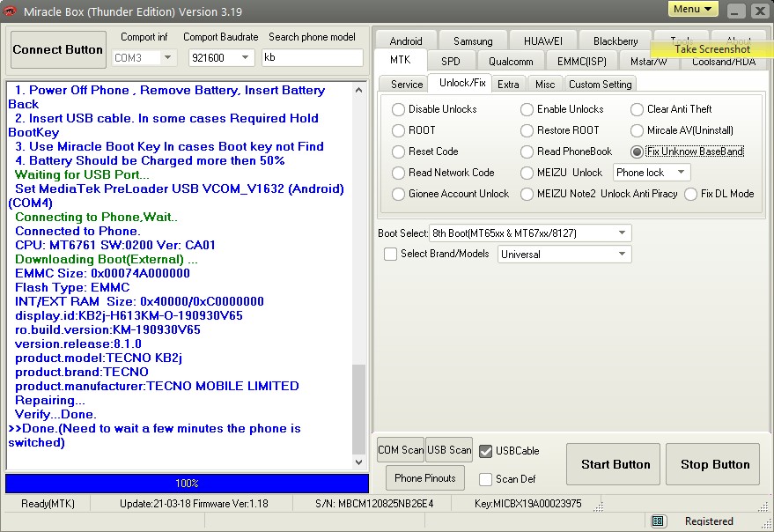Screen dimensions: 774x532
Task: Click the Connect Button
Action: coord(58,50)
